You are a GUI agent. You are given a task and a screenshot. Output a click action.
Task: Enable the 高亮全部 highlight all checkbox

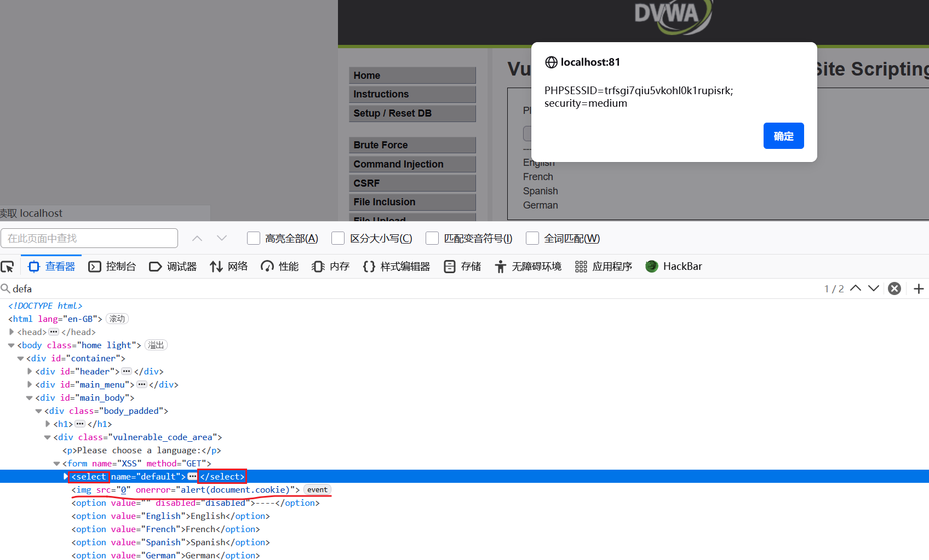click(x=254, y=238)
